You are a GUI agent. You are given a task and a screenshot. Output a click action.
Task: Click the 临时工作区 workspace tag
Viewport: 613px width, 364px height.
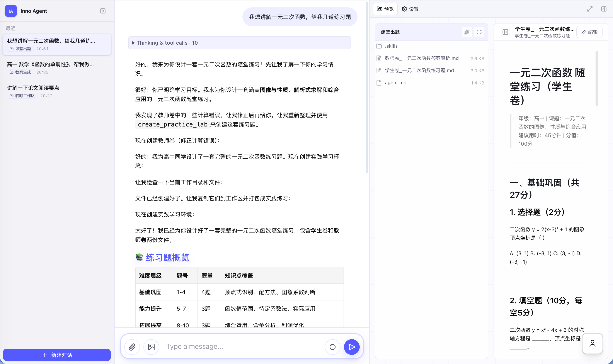click(22, 96)
